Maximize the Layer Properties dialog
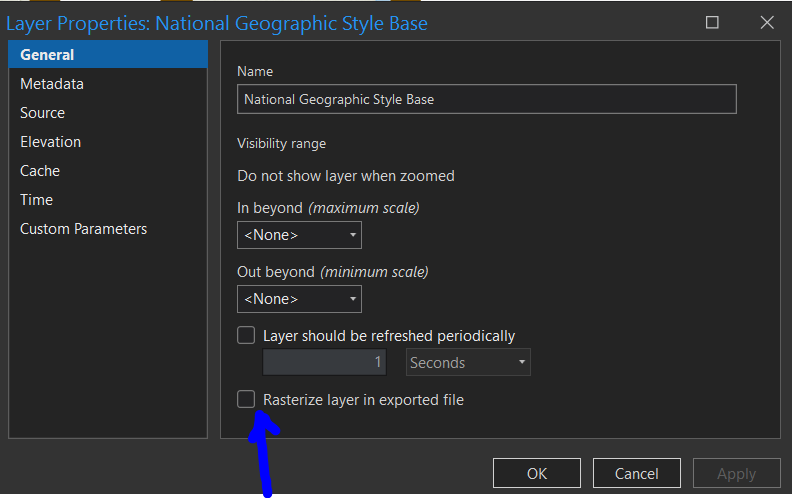792x498 pixels. 712,23
